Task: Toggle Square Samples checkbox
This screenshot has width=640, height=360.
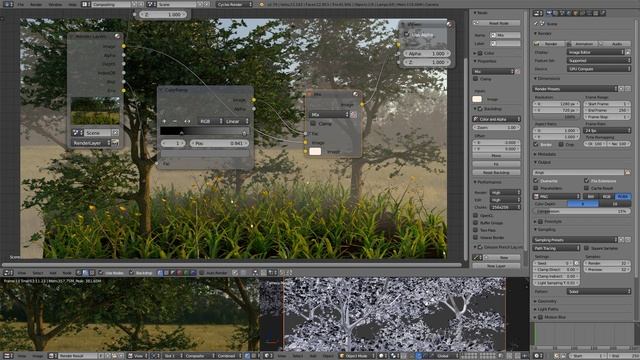Action: [x=587, y=248]
